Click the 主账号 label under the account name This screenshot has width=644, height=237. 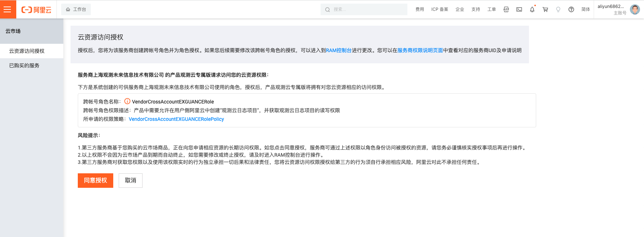click(x=620, y=13)
